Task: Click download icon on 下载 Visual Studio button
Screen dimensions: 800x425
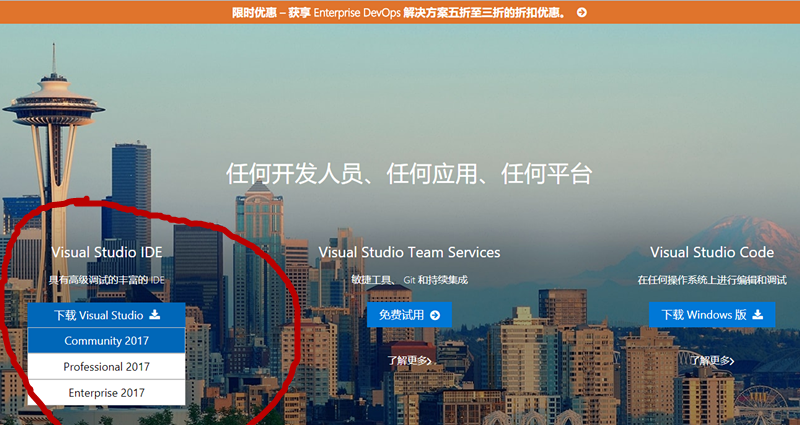Action: click(155, 315)
